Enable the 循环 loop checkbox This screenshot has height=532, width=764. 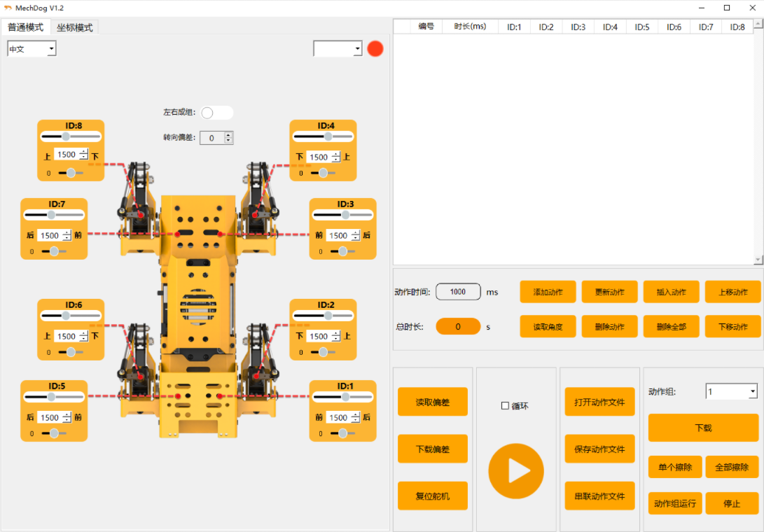[x=506, y=406]
